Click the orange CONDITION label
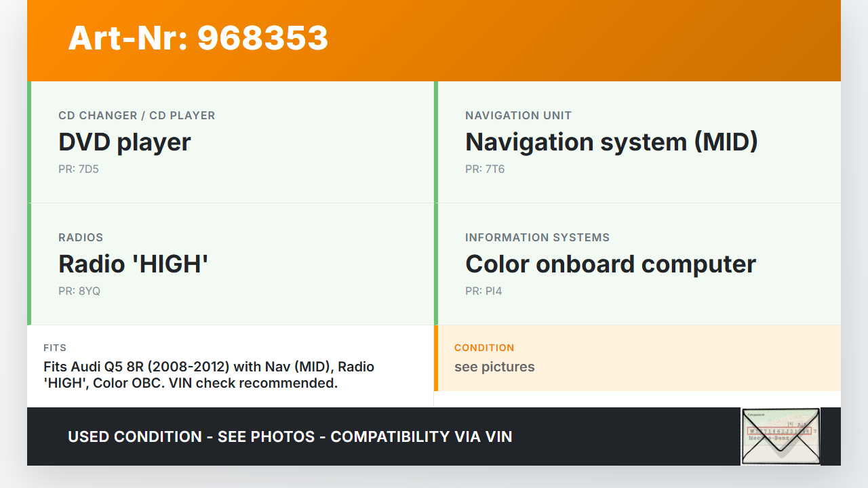 484,348
